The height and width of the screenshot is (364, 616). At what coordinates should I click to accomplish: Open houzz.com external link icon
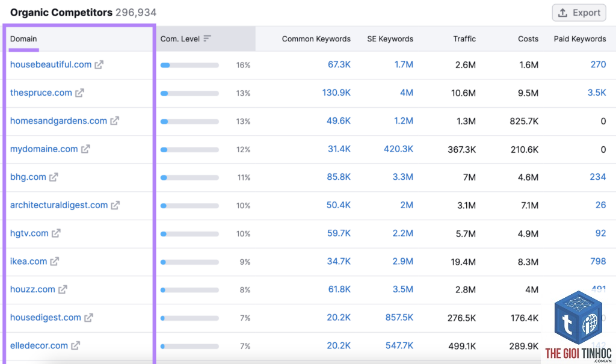[63, 289]
